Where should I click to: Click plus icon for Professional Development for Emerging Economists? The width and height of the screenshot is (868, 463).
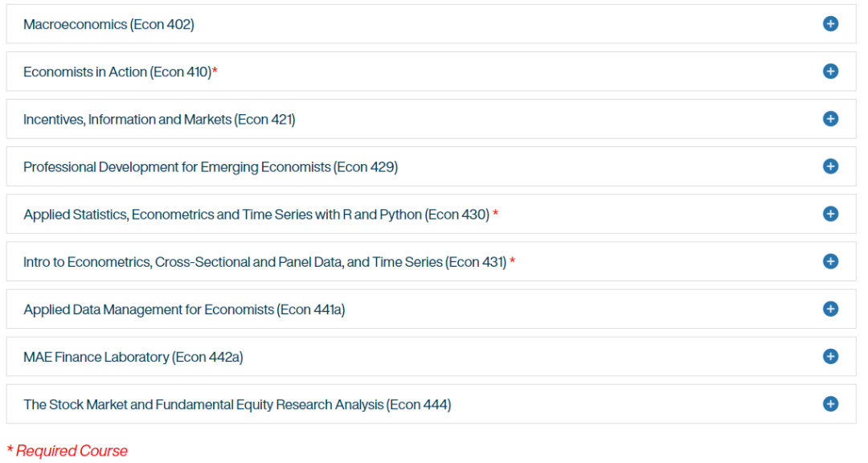(x=830, y=166)
